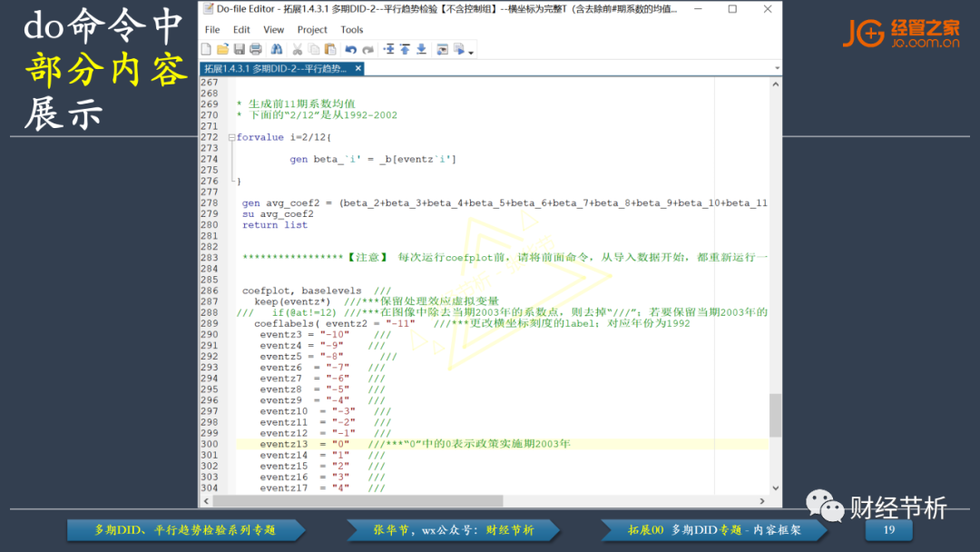This screenshot has width=980, height=552.
Task: Create a new do-file with New icon
Action: [x=207, y=49]
